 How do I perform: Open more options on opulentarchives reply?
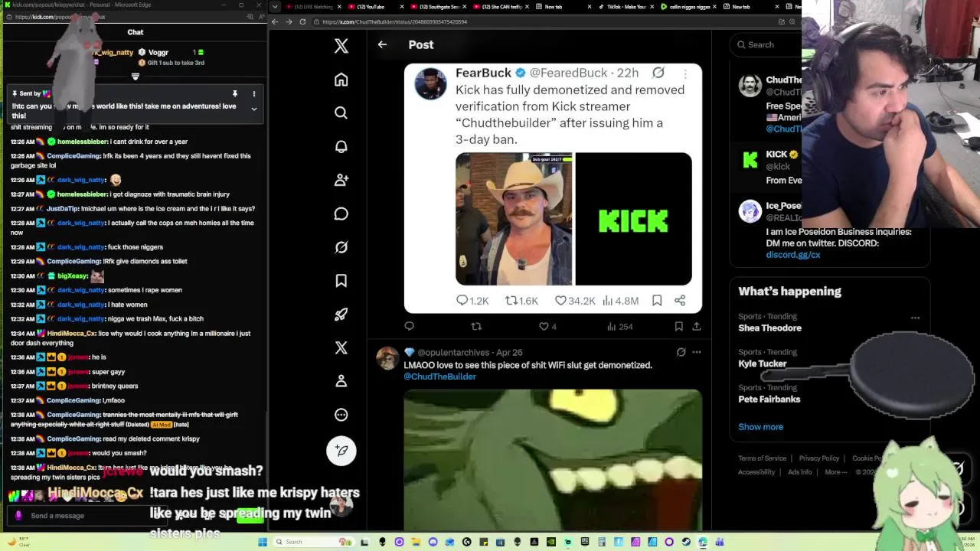point(697,352)
